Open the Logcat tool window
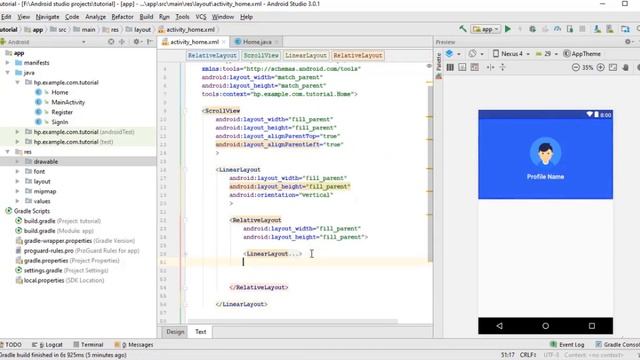The width and height of the screenshot is (640, 360). 48,345
